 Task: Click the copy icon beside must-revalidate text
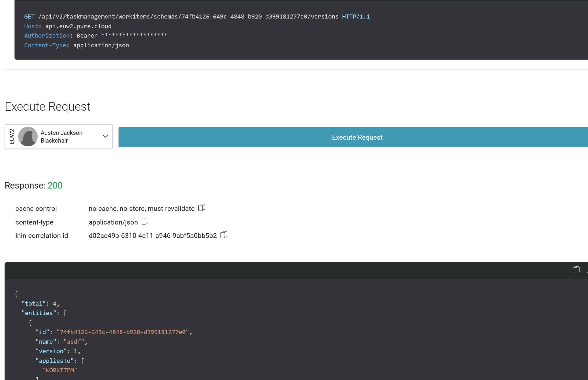point(202,207)
